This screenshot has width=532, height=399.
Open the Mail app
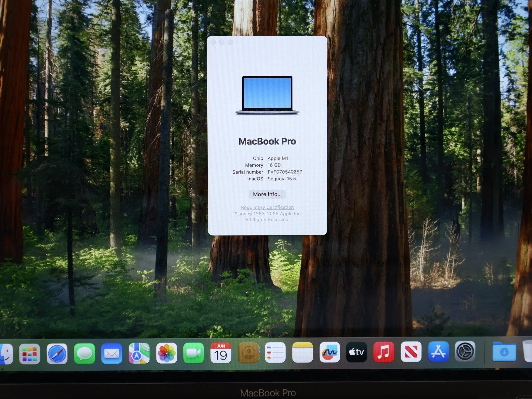click(x=112, y=353)
